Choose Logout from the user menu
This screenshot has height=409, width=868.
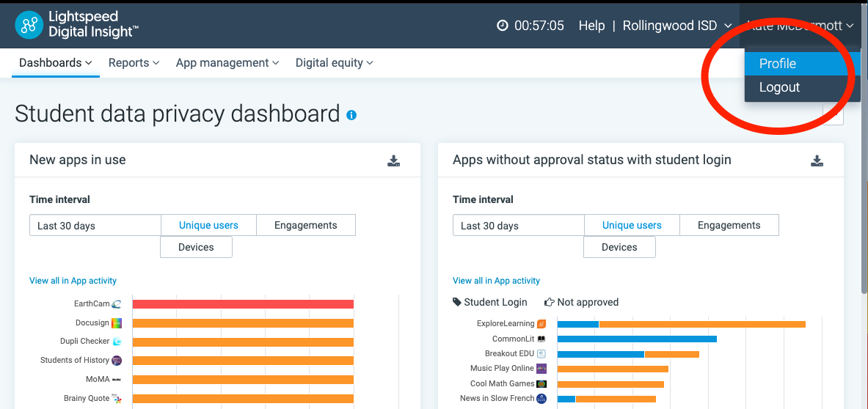point(803,87)
